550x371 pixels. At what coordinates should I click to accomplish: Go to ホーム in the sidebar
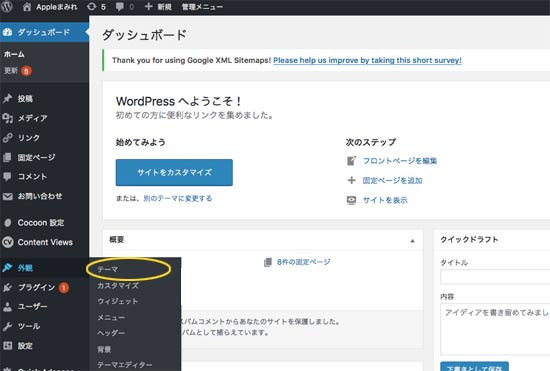14,54
